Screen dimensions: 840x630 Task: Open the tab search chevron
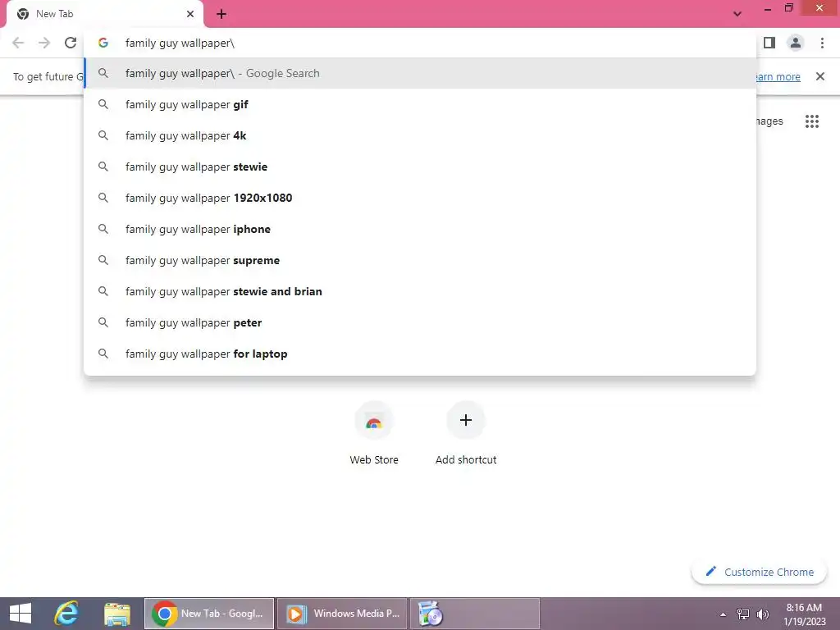pyautogui.click(x=737, y=14)
